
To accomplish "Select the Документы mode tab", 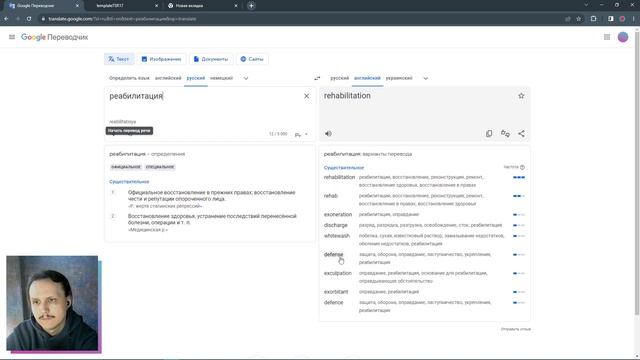I will [211, 59].
